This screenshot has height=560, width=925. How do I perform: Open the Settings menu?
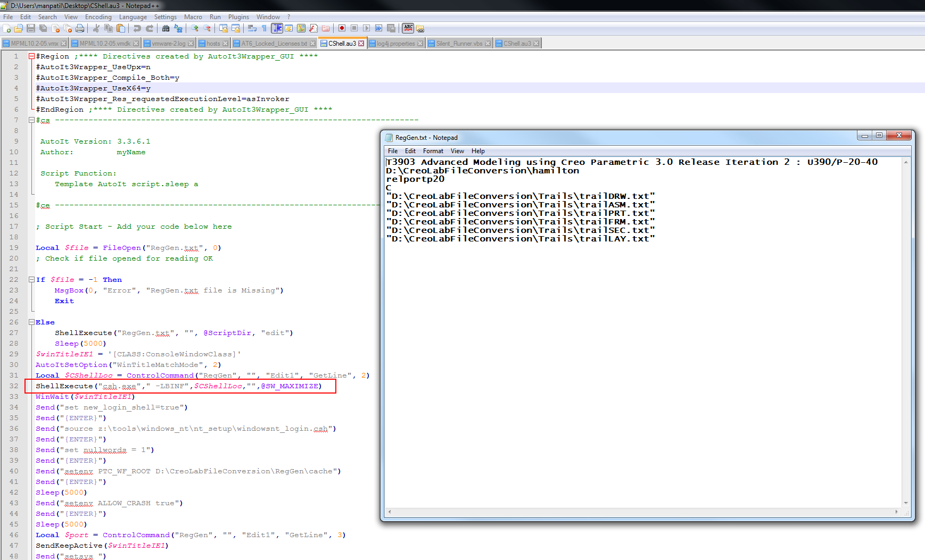(x=166, y=17)
